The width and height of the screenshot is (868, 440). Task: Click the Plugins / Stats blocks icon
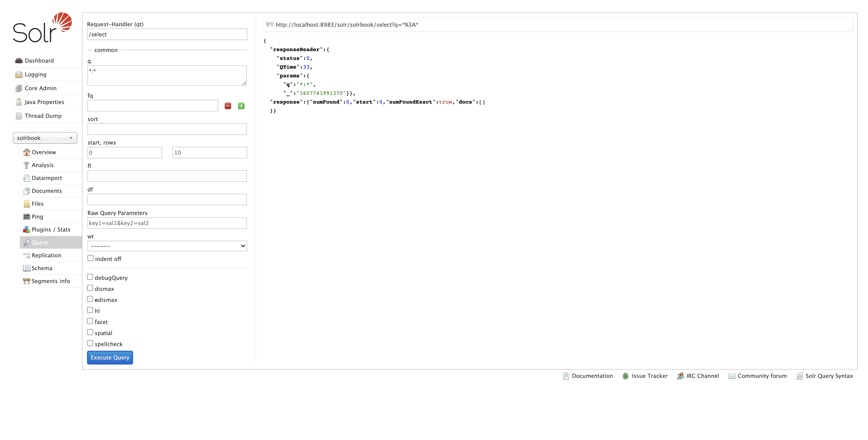click(26, 229)
